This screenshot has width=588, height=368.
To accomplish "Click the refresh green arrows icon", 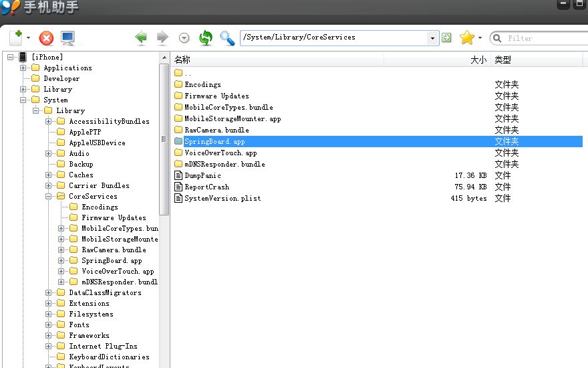I will tap(206, 38).
